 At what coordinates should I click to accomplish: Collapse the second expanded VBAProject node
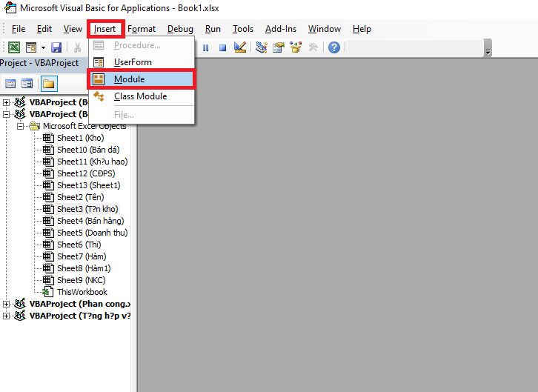6,114
